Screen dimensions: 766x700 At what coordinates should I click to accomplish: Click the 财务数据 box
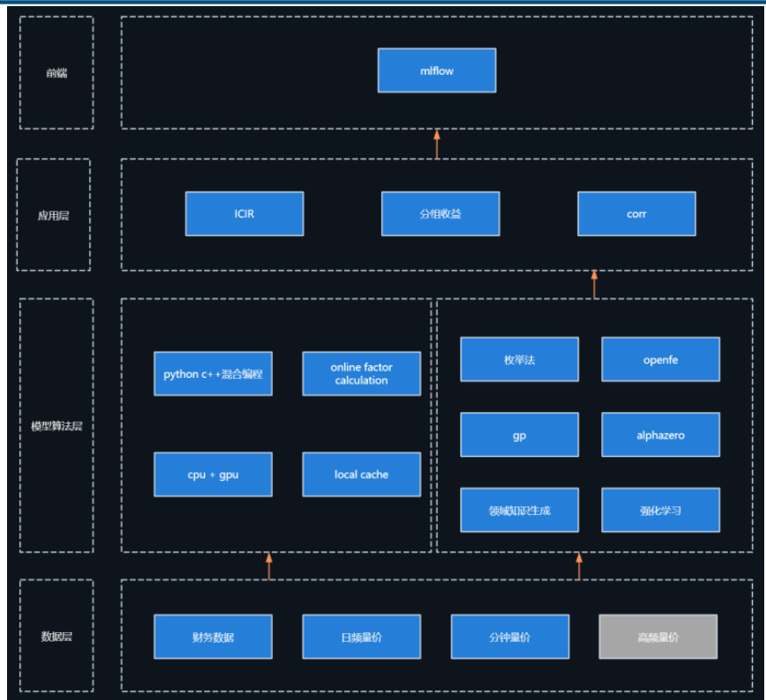tap(213, 637)
